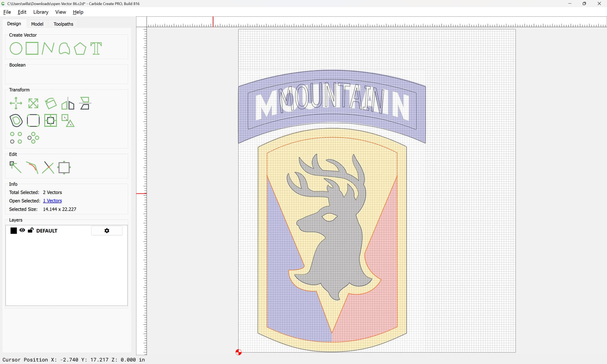The height and width of the screenshot is (364, 607).
Task: Open the Library menu
Action: point(41,12)
